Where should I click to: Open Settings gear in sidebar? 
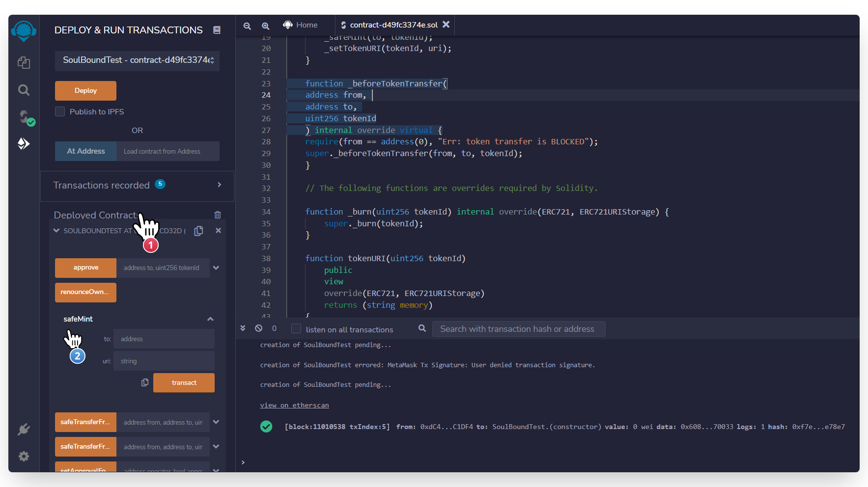[24, 457]
